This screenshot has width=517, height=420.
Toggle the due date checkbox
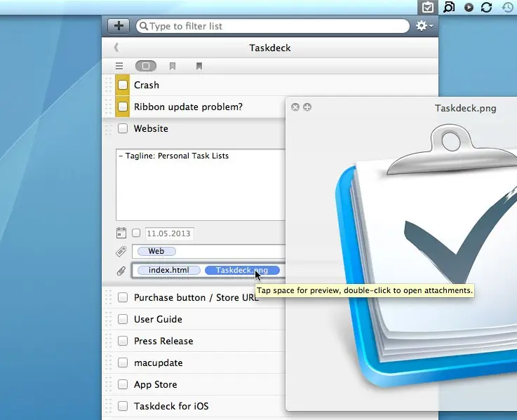[136, 233]
